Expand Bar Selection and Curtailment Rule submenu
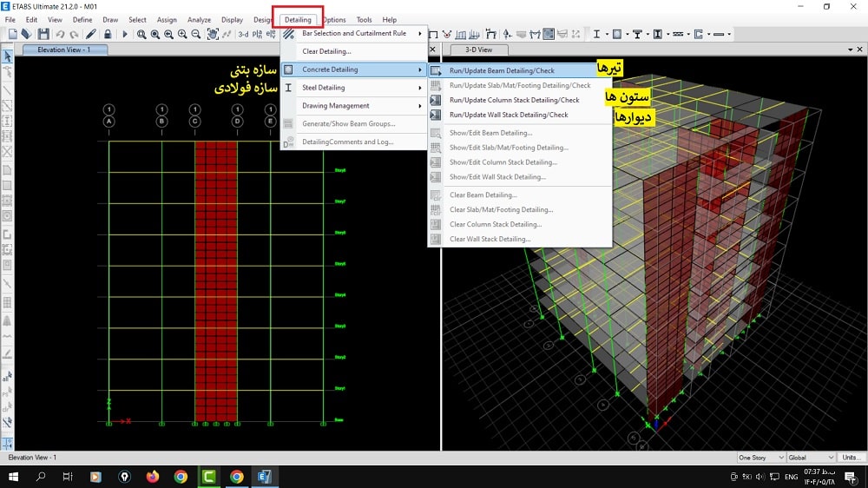 (356, 34)
